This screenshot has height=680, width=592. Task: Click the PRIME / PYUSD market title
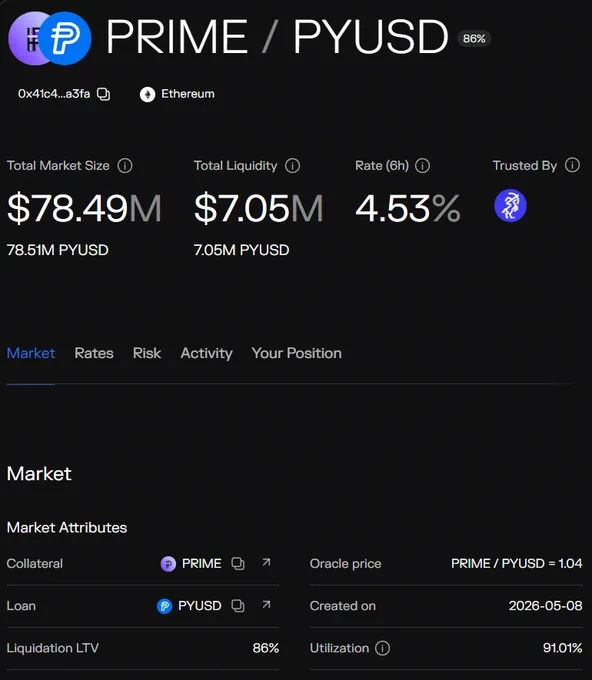coord(277,37)
